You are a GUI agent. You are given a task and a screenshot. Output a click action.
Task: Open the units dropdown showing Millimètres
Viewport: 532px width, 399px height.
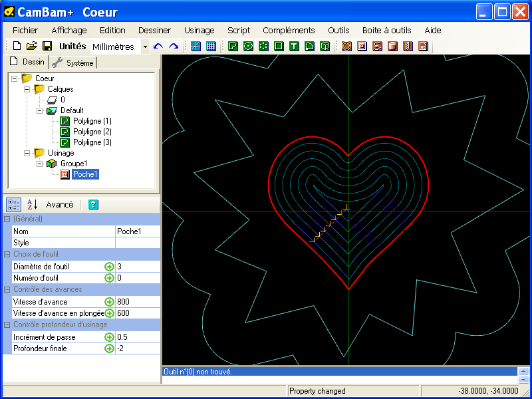point(145,47)
